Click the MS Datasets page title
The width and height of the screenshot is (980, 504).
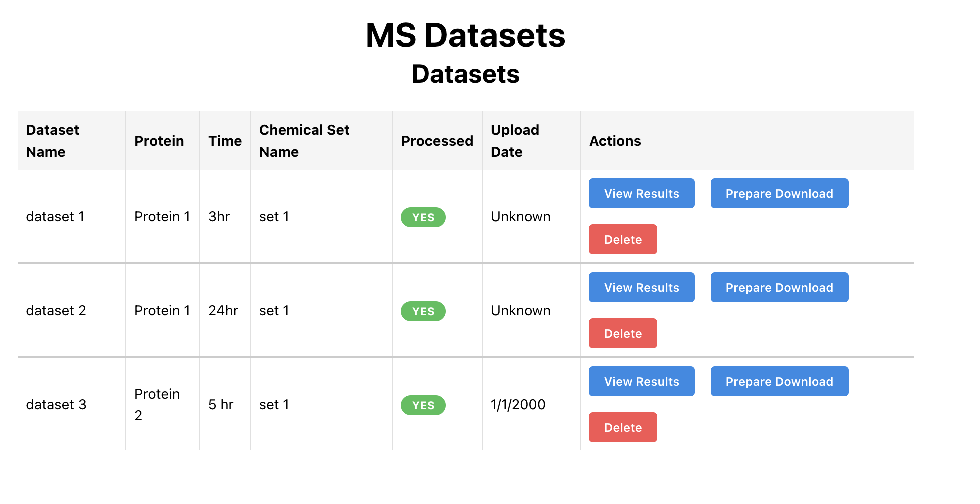(465, 35)
